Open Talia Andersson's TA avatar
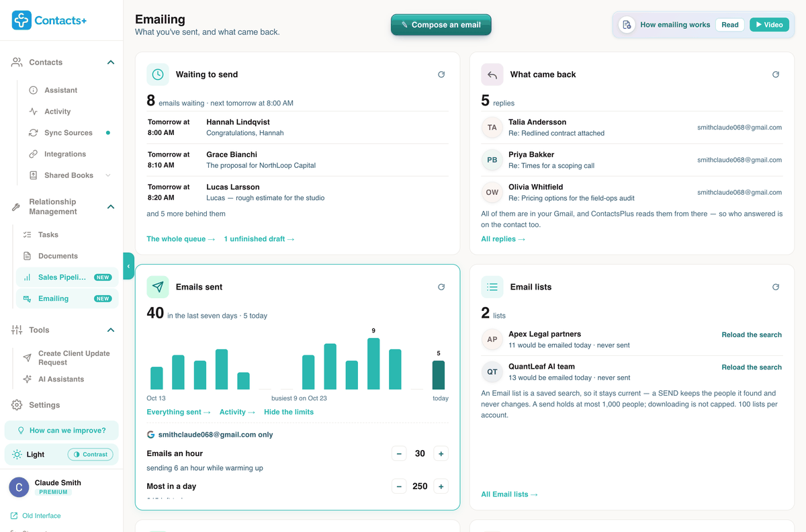This screenshot has height=532, width=806. point(492,128)
